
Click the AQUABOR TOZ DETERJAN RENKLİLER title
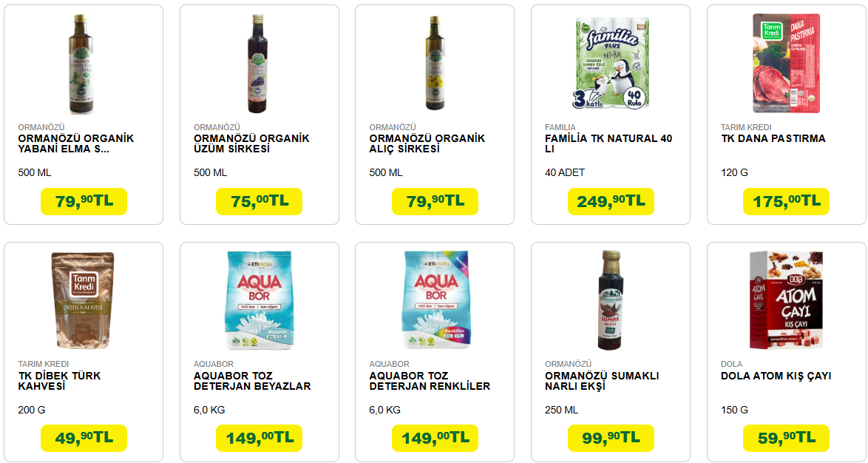tap(430, 381)
